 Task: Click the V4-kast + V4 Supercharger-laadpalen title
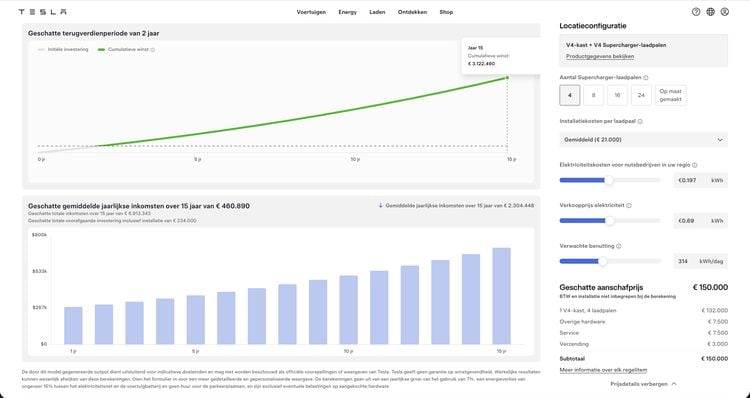tap(616, 45)
